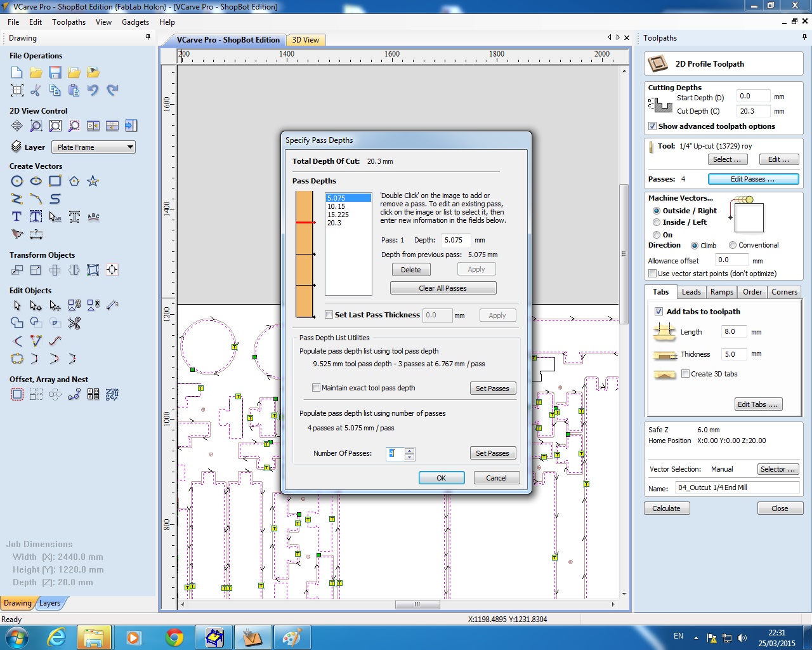The image size is (812, 650).
Task: Select the Draw Polyline tool
Action: (x=17, y=199)
